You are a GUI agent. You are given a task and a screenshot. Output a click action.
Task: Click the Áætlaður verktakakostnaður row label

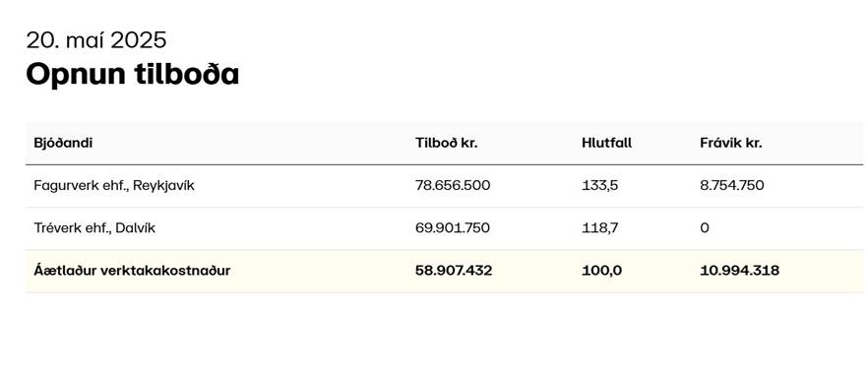click(132, 271)
